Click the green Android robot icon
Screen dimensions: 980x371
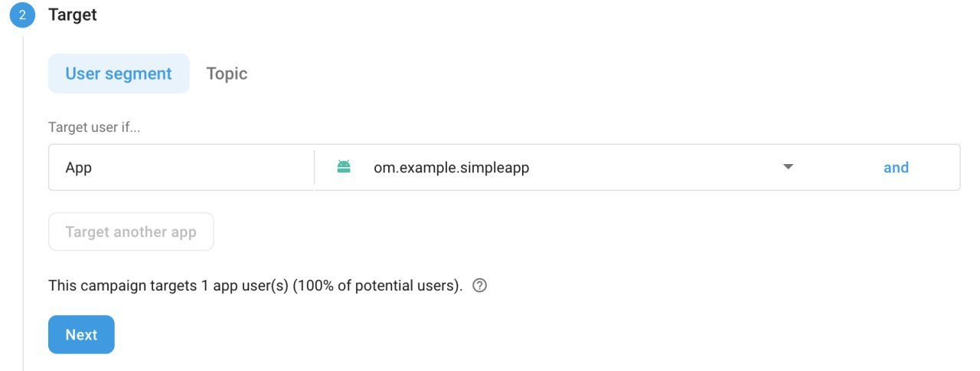pos(344,167)
